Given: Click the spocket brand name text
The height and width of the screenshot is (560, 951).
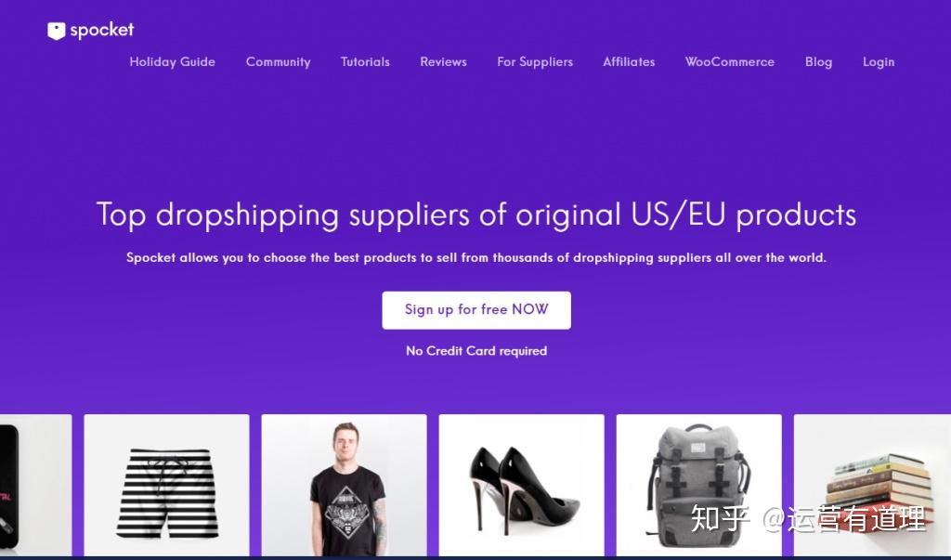Looking at the screenshot, I should (102, 30).
